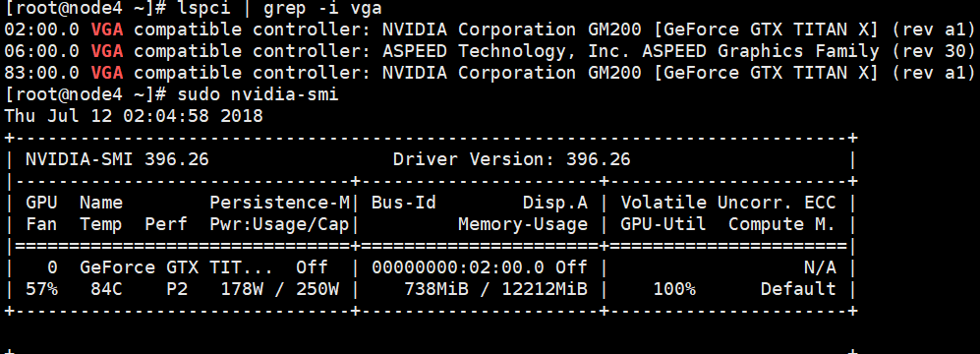Click the Persistence-M column header

280,203
